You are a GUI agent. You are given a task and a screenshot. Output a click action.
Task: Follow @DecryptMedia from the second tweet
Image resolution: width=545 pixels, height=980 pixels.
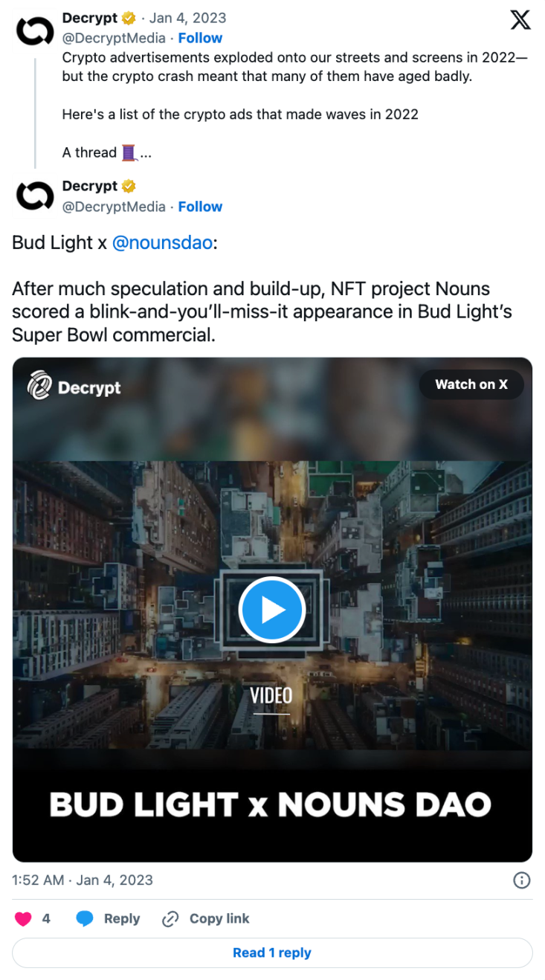(x=200, y=207)
